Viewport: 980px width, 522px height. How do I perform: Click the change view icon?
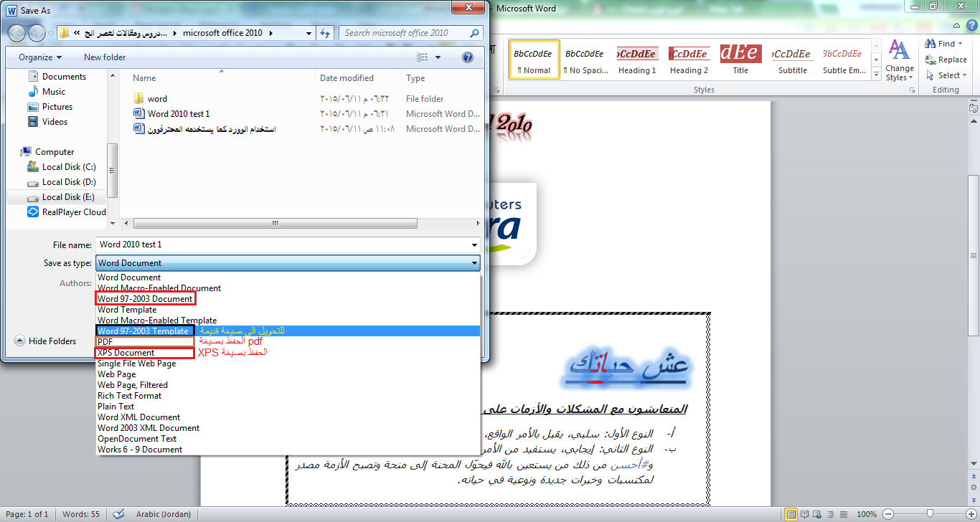[423, 57]
